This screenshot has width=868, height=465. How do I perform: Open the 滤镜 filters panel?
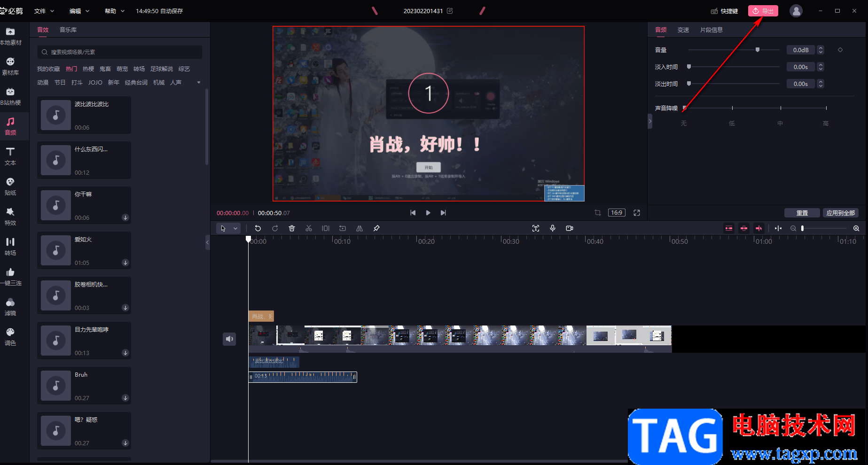pyautogui.click(x=10, y=307)
